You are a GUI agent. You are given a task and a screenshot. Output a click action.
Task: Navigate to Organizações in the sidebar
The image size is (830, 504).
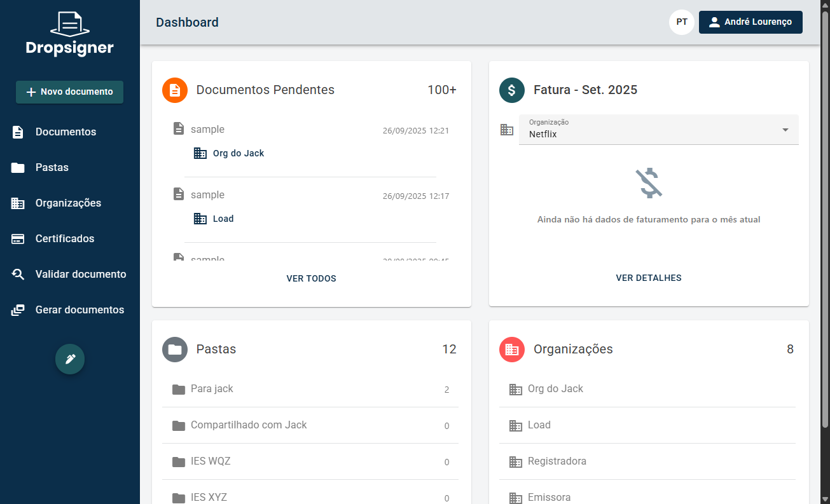68,203
